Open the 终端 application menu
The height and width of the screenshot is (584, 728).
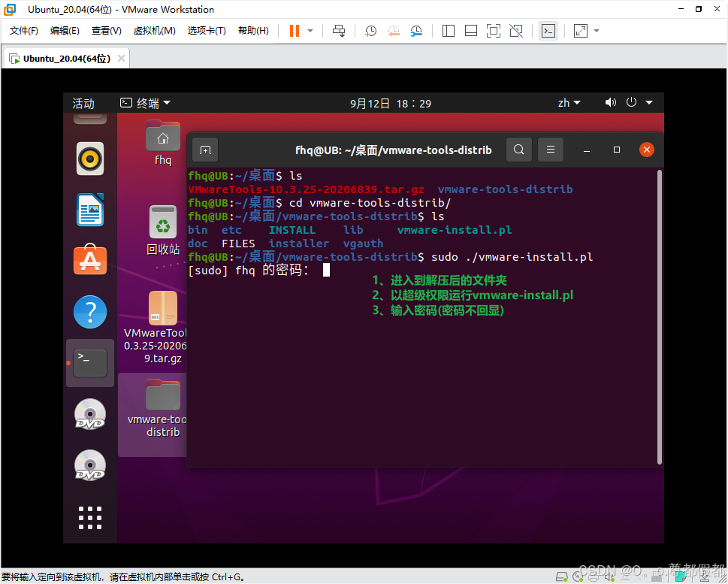coord(145,103)
